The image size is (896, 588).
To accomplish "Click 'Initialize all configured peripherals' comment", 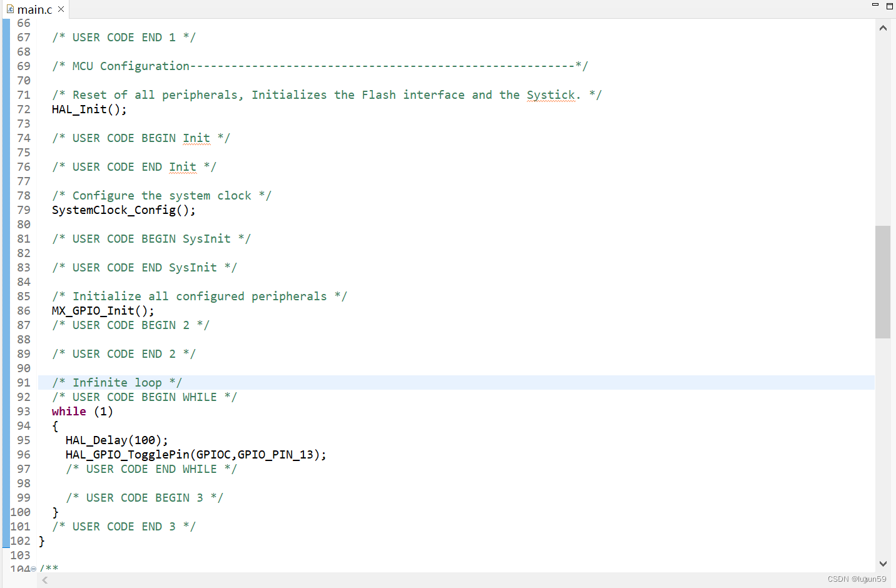I will [x=200, y=297].
